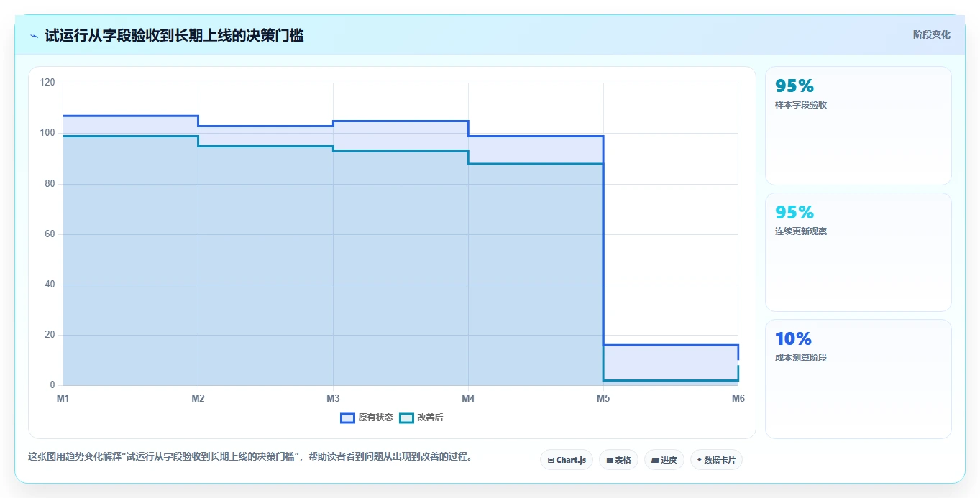Click the 表格 tag icon
This screenshot has width=980, height=498.
coord(610,460)
